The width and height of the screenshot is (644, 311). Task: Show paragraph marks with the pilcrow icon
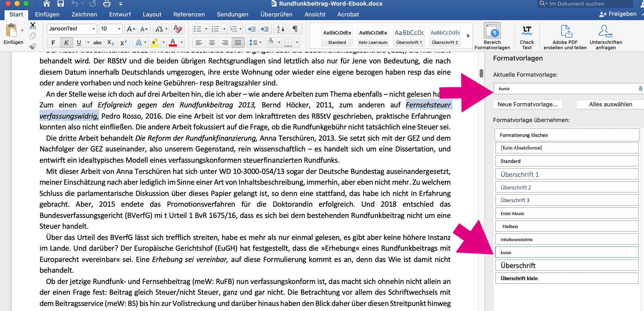pyautogui.click(x=295, y=29)
